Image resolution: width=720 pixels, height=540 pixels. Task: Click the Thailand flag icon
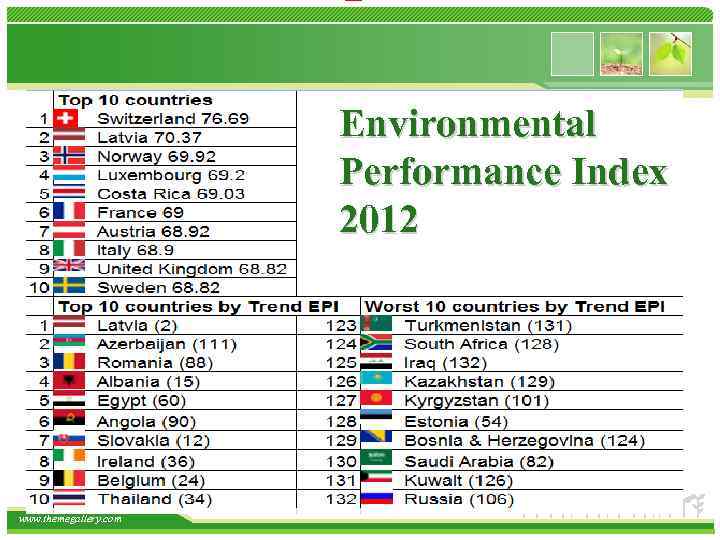click(69, 499)
